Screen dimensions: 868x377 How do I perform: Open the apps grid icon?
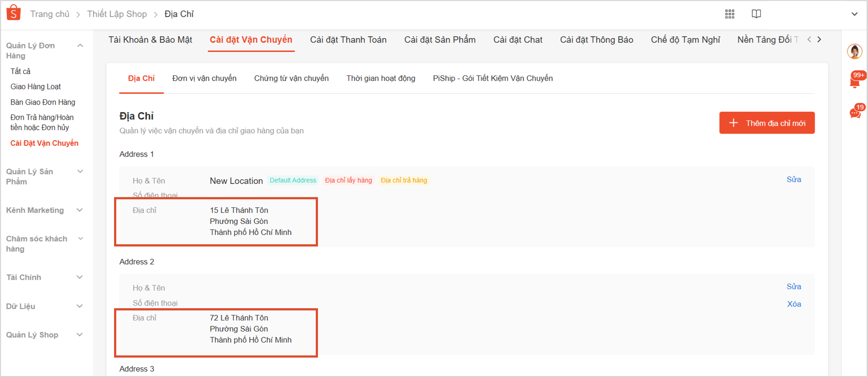click(729, 14)
